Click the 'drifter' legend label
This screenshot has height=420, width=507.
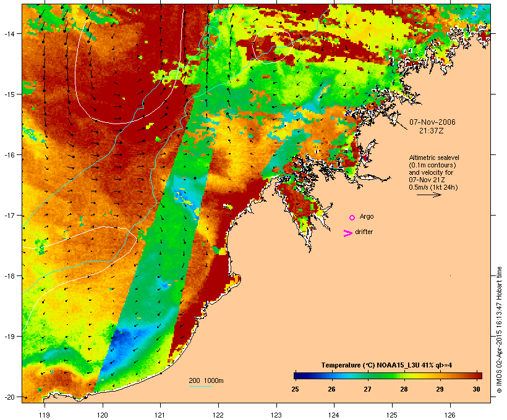tap(364, 232)
